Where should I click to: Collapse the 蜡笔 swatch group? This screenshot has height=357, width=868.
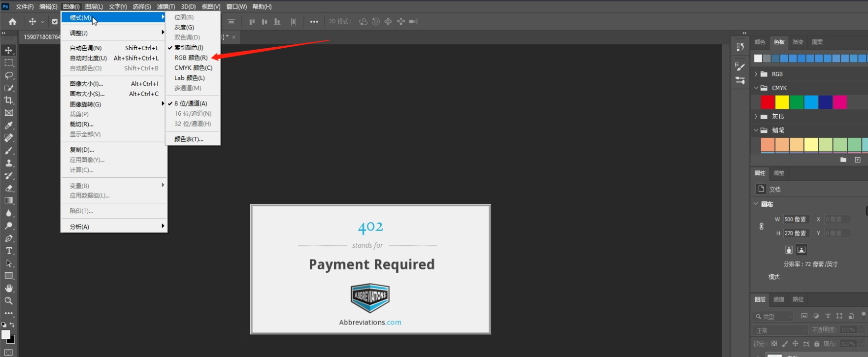pyautogui.click(x=756, y=130)
